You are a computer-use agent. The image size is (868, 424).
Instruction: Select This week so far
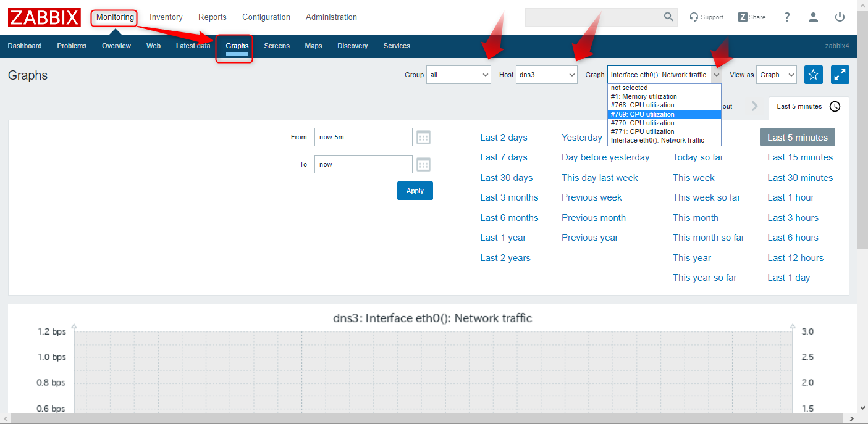[707, 197]
